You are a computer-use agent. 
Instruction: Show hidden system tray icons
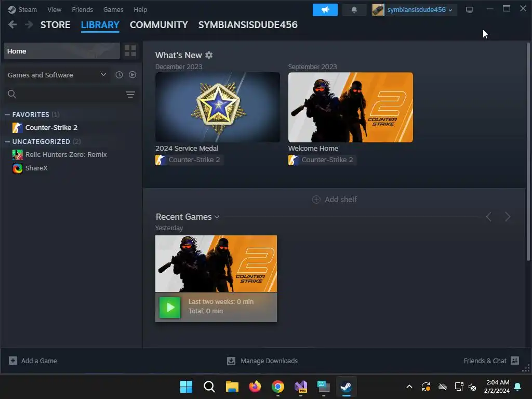[409, 387]
